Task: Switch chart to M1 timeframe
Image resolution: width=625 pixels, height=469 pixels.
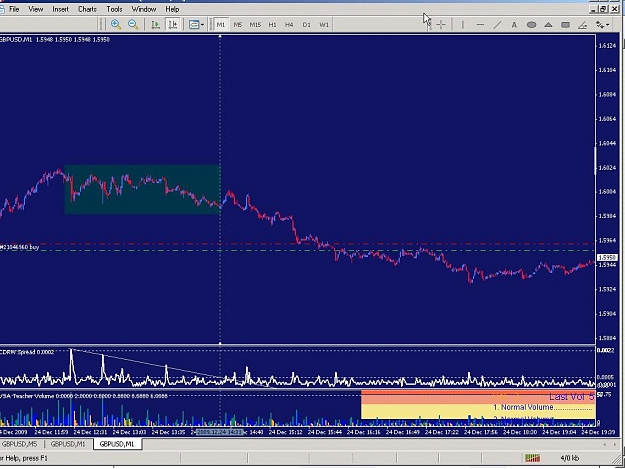Action: [x=220, y=25]
